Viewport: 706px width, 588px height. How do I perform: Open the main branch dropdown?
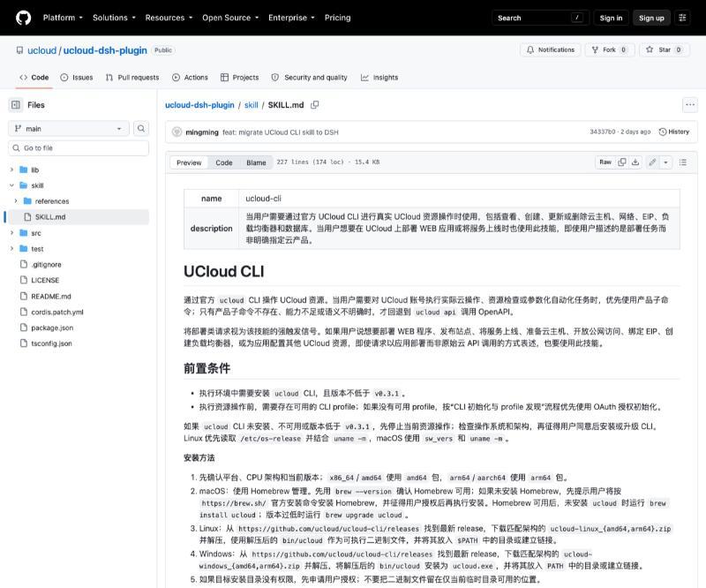click(x=69, y=128)
